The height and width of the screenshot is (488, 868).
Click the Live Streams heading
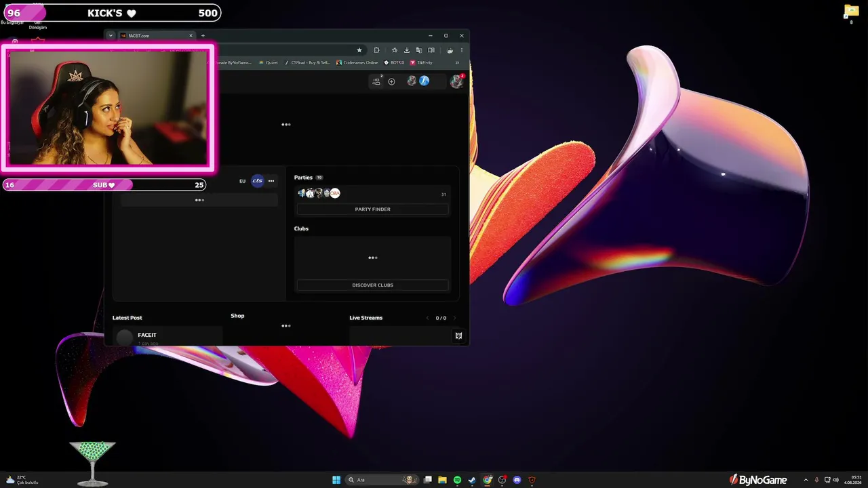point(366,318)
